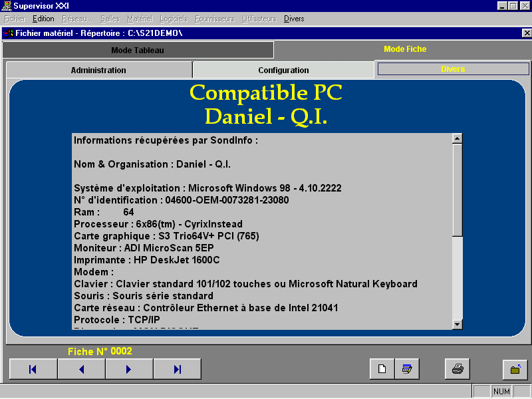The width and height of the screenshot is (532, 399).
Task: Click the 'Protocole : TCP/IP' line
Action: point(117,320)
